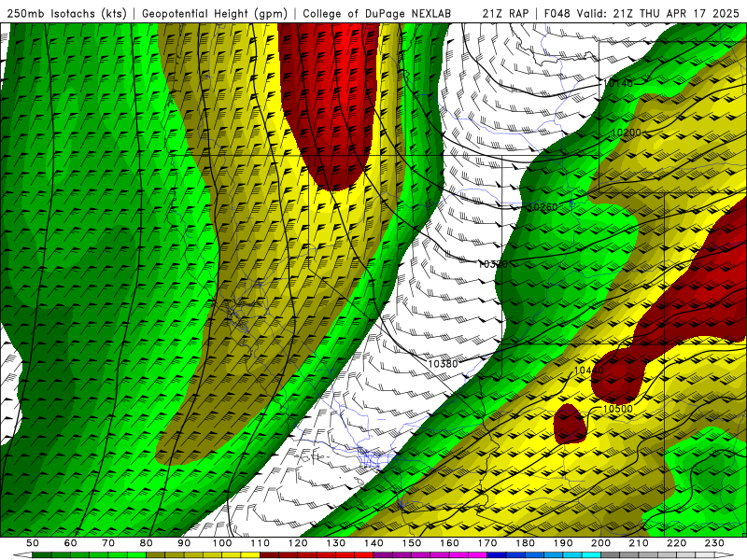This screenshot has height=560, width=747.
Task: Click the "F048" forecast hour label
Action: [557, 14]
